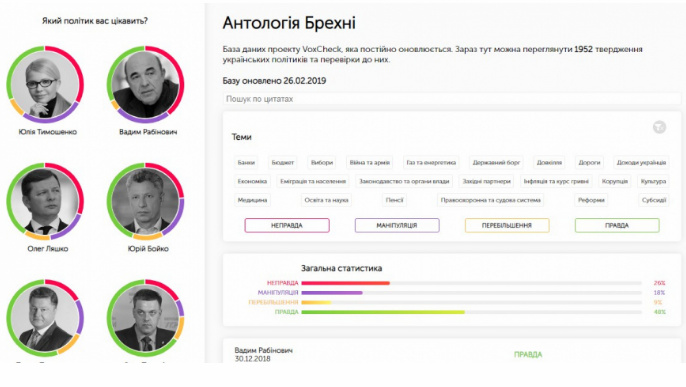Open the portrait below Олег Ляшко

click(45, 318)
